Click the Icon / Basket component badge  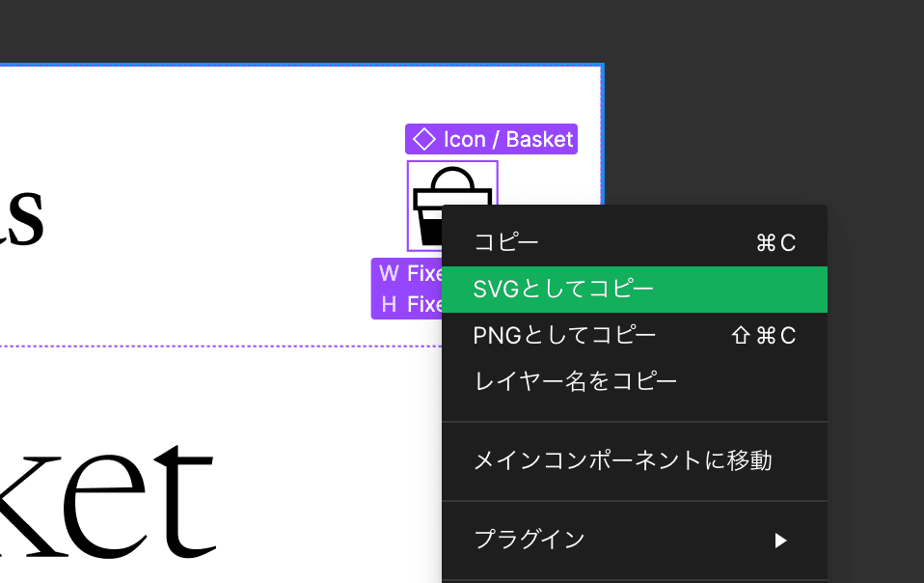pyautogui.click(x=491, y=139)
